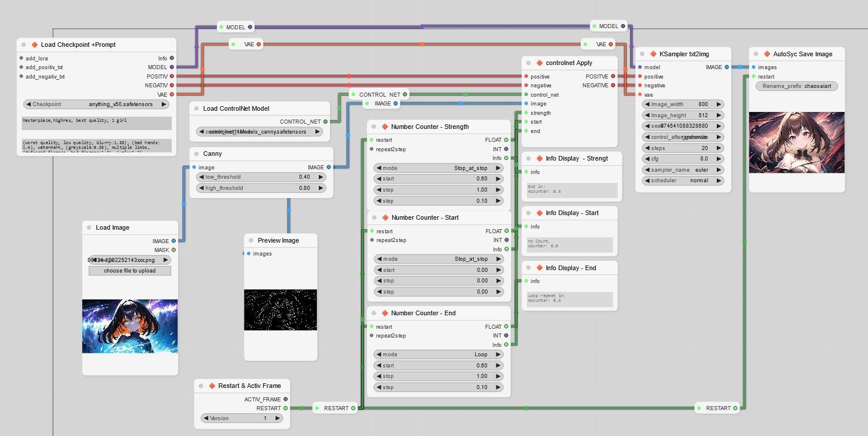Collapse the Preview Image node via title dot
Viewport: 868px width, 436px height.
click(x=251, y=241)
